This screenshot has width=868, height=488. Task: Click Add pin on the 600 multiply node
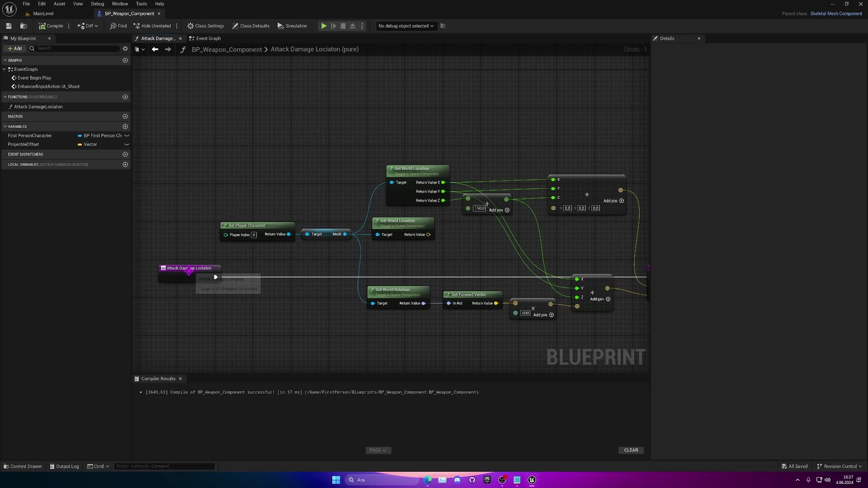(x=544, y=315)
